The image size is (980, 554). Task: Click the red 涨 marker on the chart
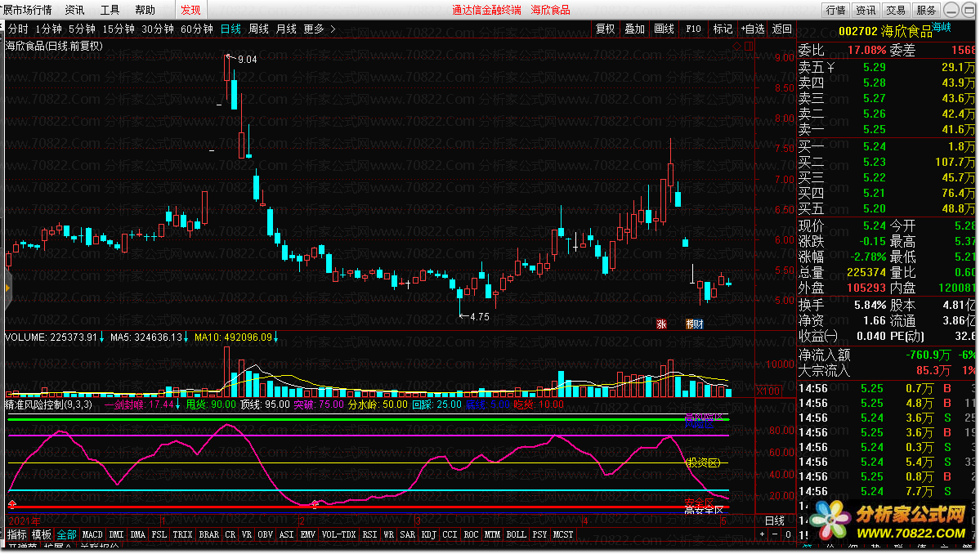661,324
